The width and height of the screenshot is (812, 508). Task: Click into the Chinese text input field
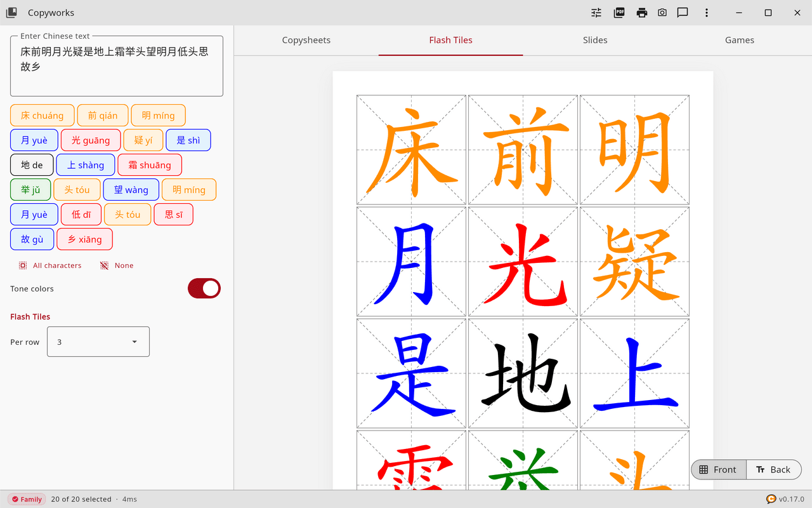[117, 66]
